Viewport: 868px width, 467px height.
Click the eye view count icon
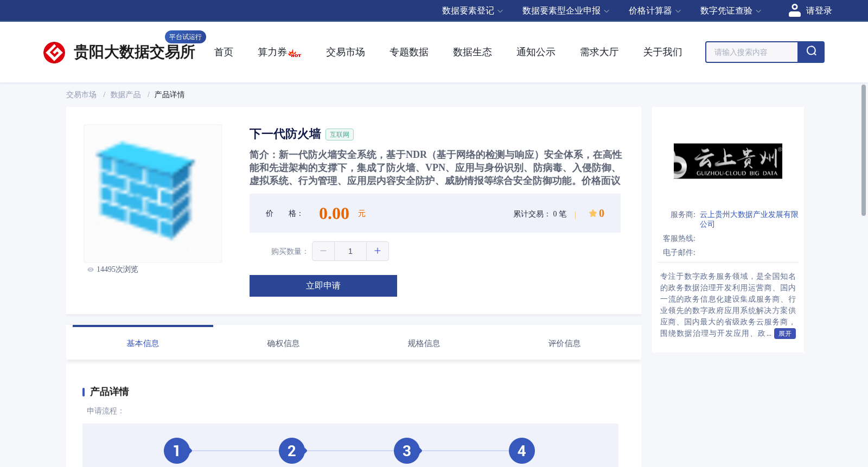tap(91, 270)
